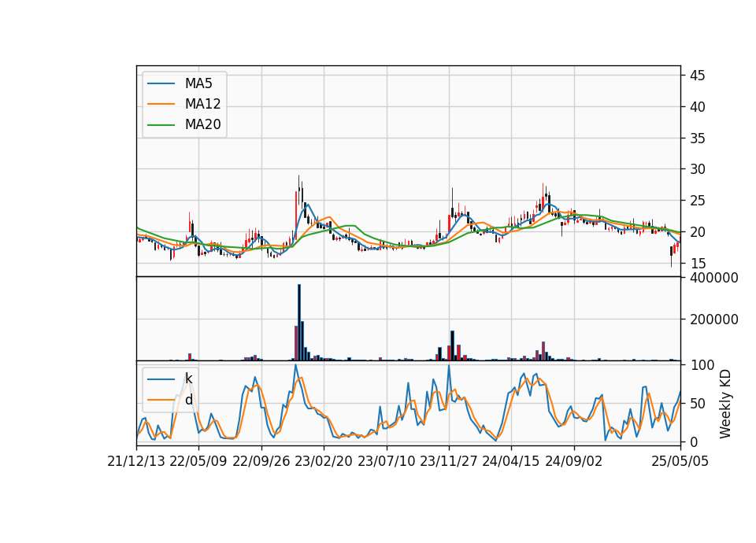Viewport: 756px width, 543px height.
Task: Click the price axis label 30
Action: 697,169
